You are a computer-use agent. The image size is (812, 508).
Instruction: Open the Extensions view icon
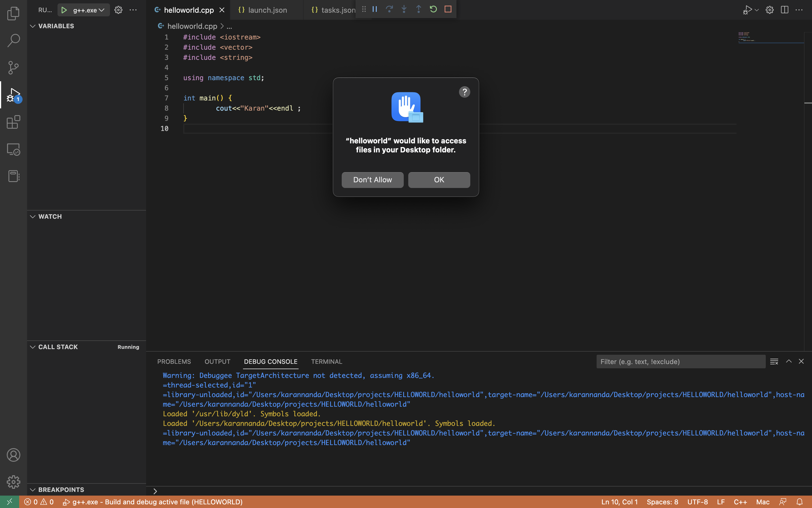(14, 122)
